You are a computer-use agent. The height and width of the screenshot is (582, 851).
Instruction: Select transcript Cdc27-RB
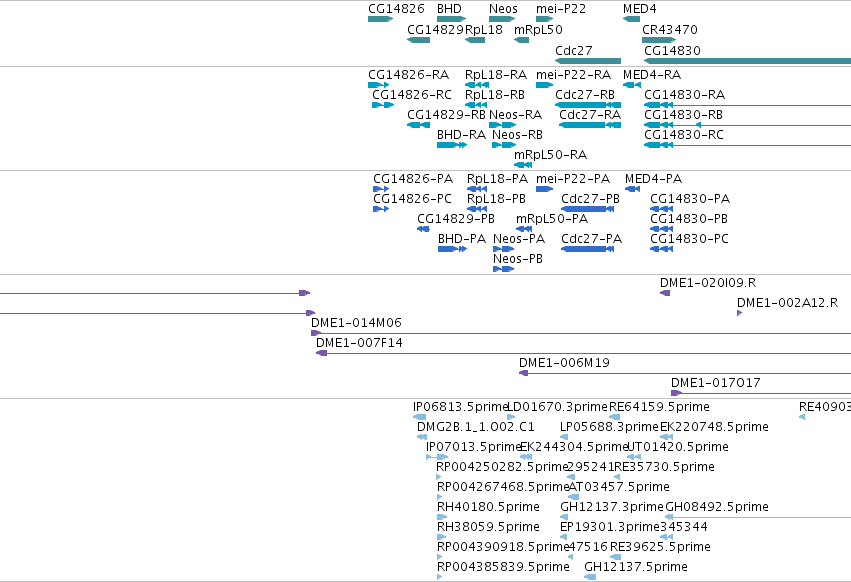pyautogui.click(x=588, y=105)
